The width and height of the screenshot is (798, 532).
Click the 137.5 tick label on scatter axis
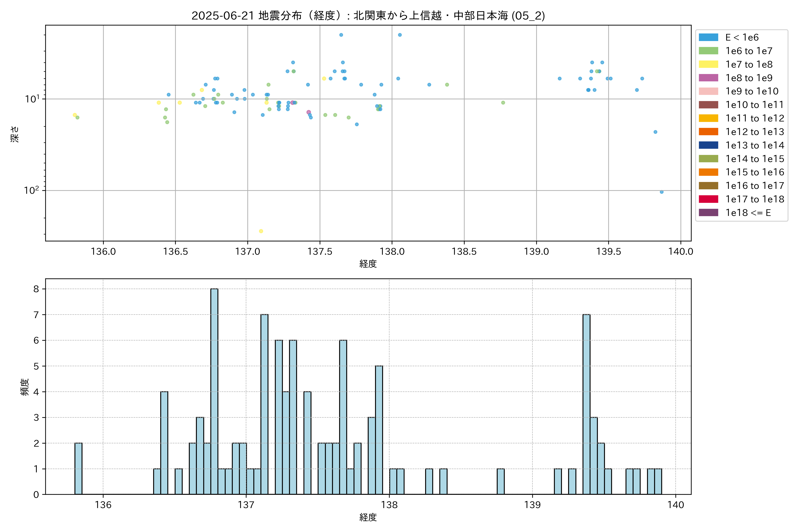point(320,251)
